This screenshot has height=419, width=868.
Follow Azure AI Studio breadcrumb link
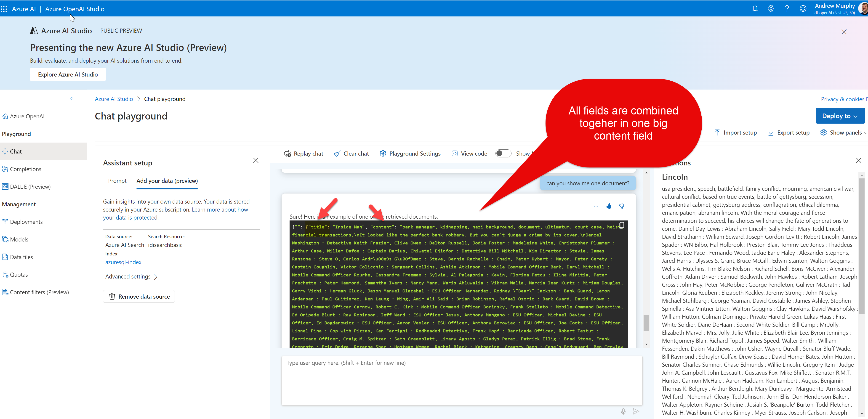[114, 99]
